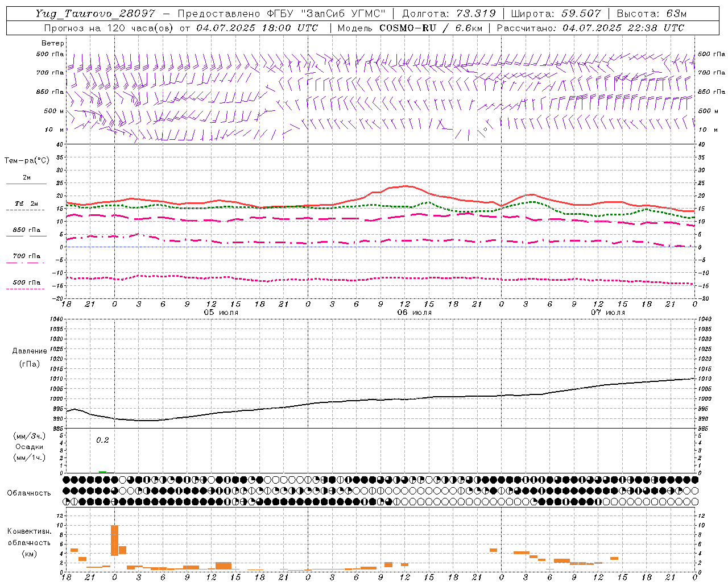The image size is (728, 582).
Task: Click the Тем-ра(°C) axis label
Action: coord(27,160)
